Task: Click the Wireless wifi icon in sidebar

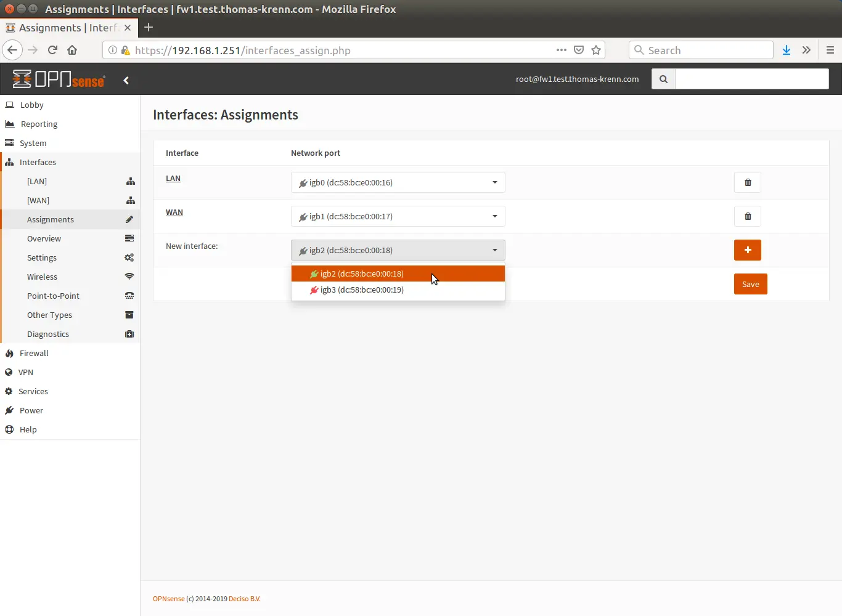Action: coord(129,277)
